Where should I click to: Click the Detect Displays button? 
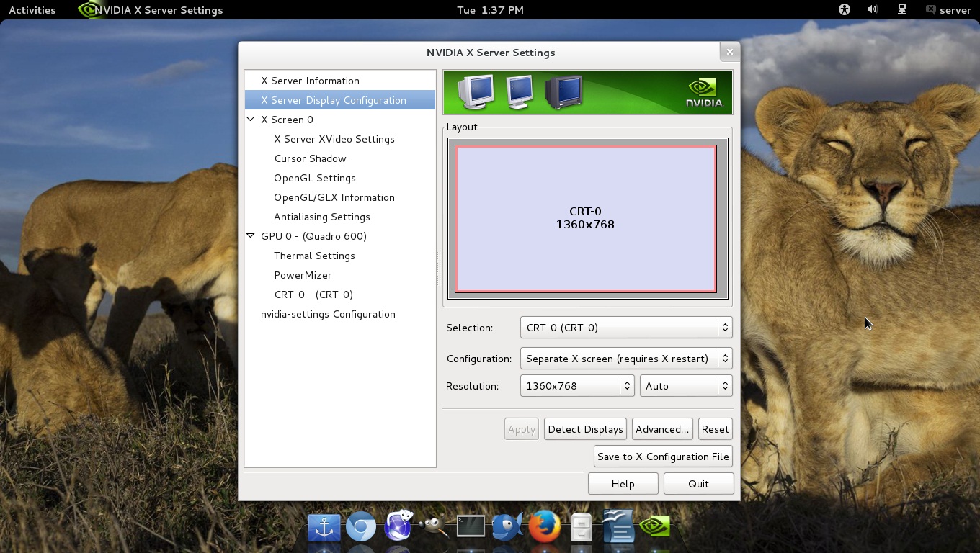click(x=585, y=429)
